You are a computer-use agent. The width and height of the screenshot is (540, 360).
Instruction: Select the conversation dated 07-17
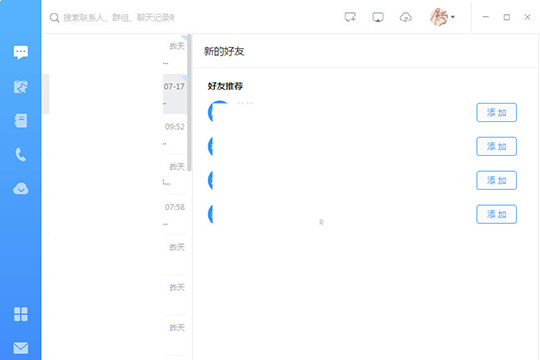click(115, 94)
